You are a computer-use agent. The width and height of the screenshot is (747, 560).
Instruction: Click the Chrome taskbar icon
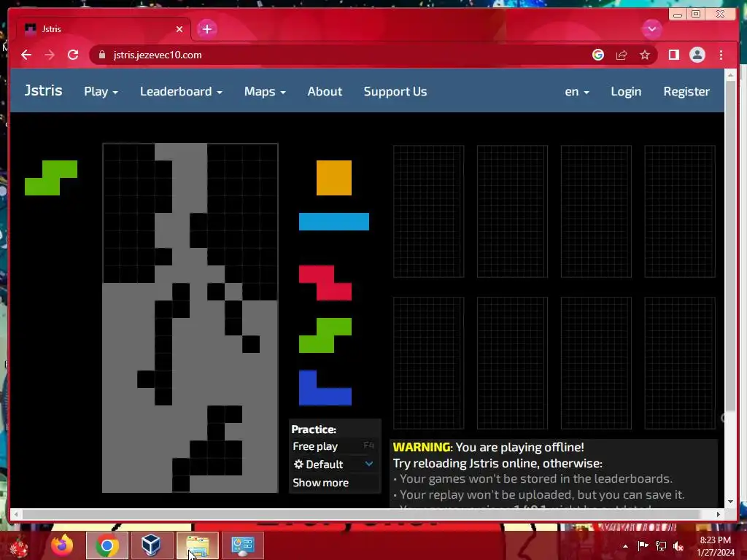[107, 545]
